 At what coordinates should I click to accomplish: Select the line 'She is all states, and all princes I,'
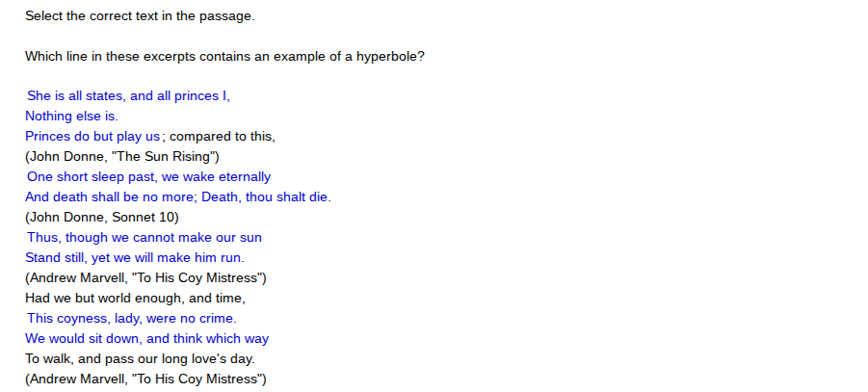coord(128,95)
